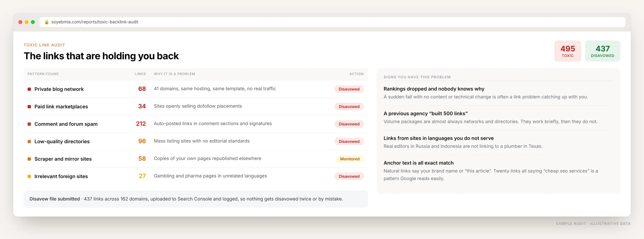The width and height of the screenshot is (644, 239).
Task: Click the "Rankings dropped and nobody knows why" heading
Action: [x=434, y=89]
